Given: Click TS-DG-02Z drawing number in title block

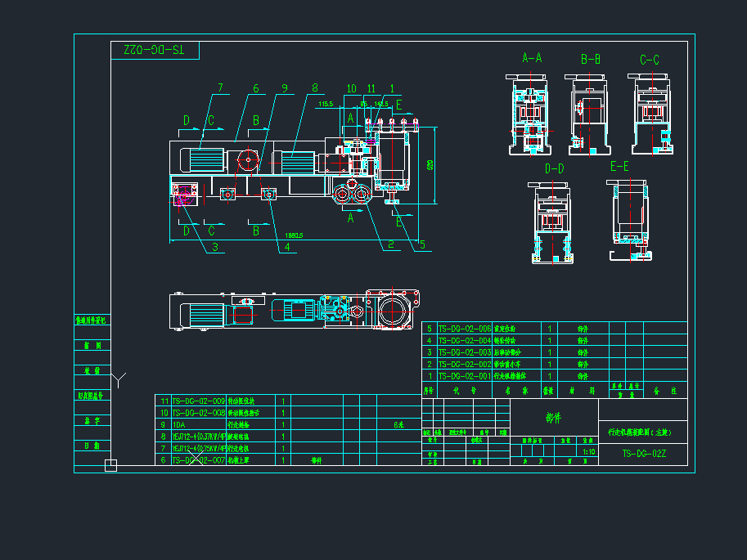Looking at the screenshot, I should 644,454.
